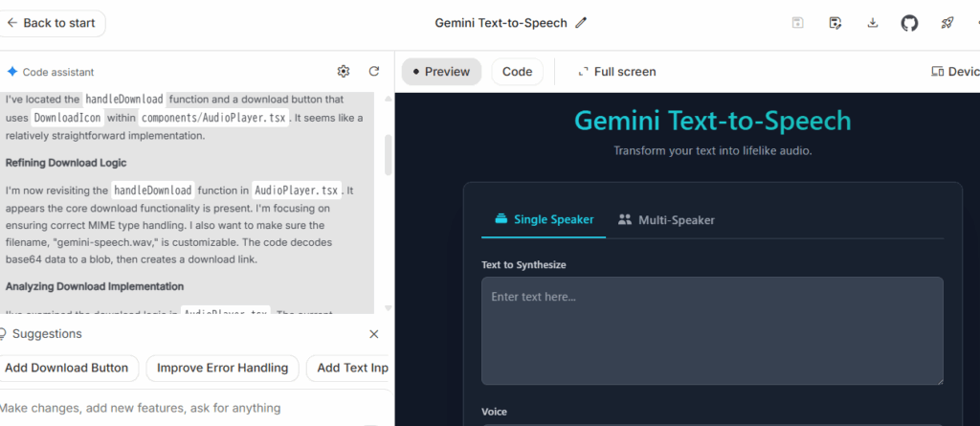
Task: Click the Text to Synthesize text area
Action: point(712,330)
